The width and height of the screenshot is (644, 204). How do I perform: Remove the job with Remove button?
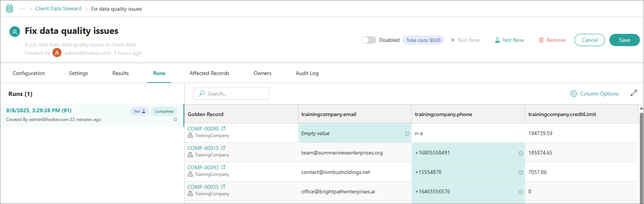click(552, 40)
